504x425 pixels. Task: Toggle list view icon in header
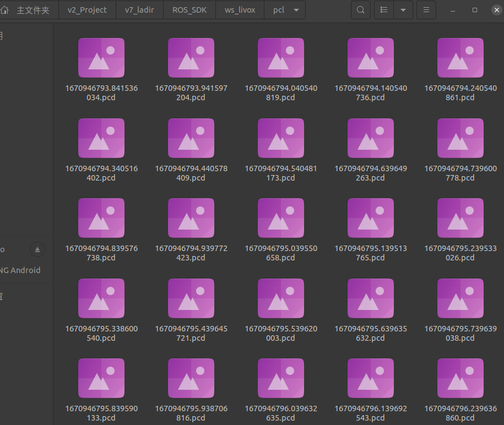384,10
